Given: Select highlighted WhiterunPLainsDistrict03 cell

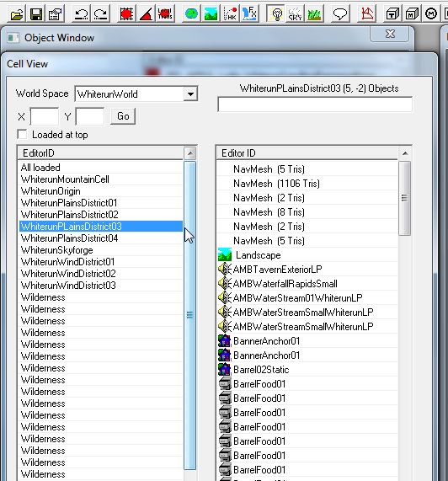Looking at the screenshot, I should 100,227.
